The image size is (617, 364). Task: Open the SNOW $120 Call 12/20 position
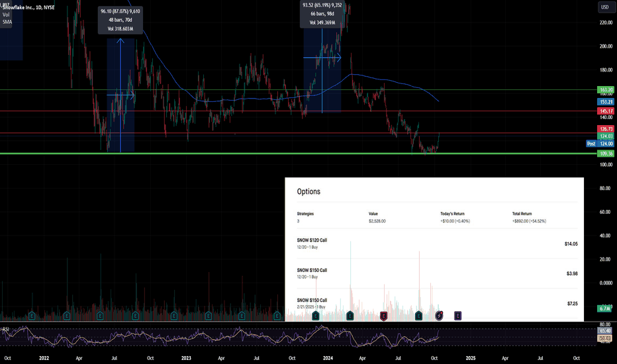pos(437,244)
